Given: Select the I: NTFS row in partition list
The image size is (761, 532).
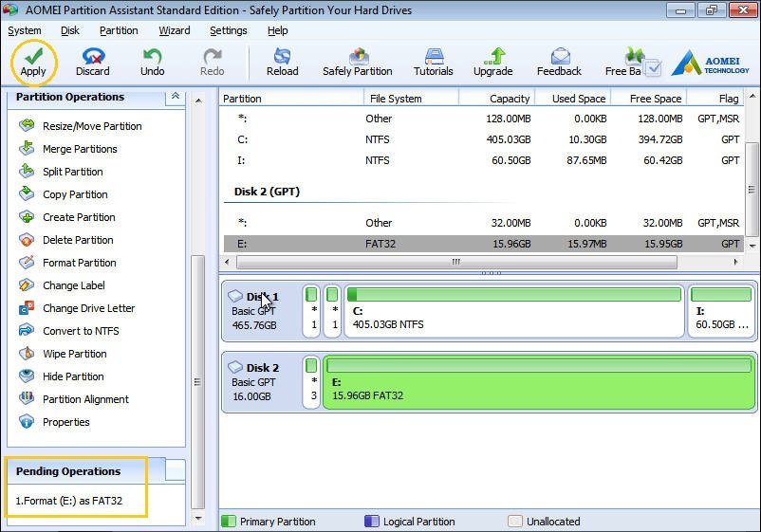Looking at the screenshot, I should (483, 160).
